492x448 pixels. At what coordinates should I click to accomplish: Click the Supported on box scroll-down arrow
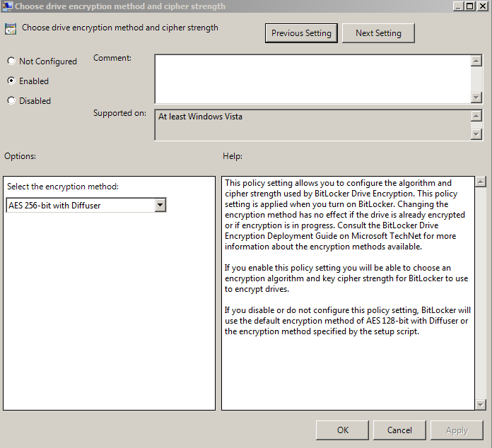tap(476, 134)
